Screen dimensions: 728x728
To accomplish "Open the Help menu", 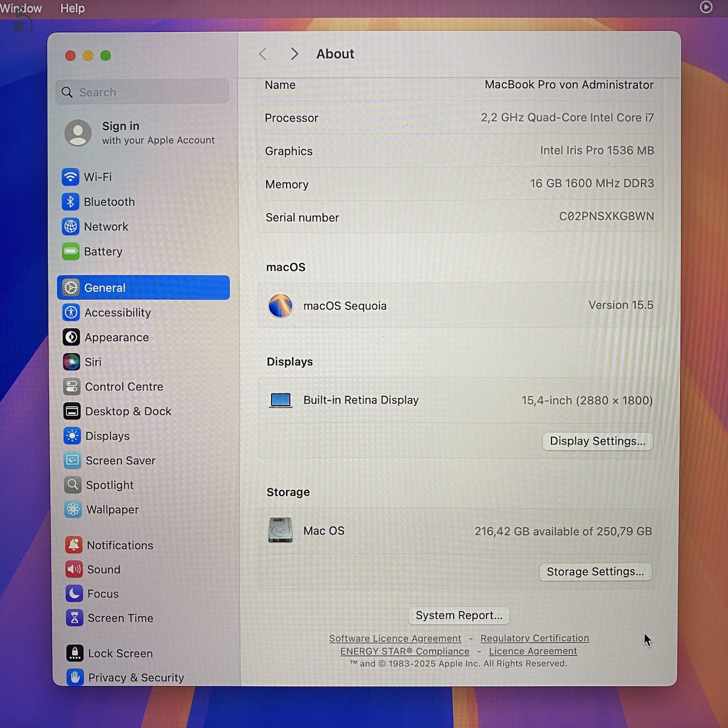I will [x=72, y=8].
